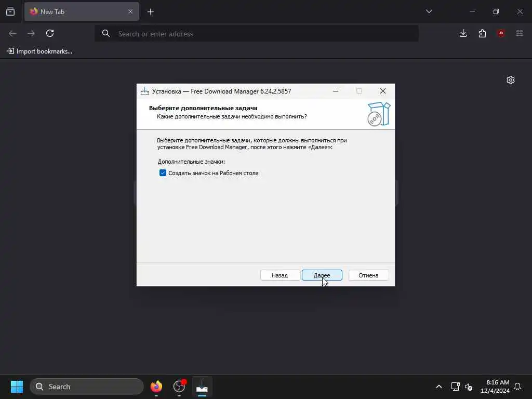Screen dimensions: 532x399
Task: Minimize the Firefox window
Action: [x=472, y=11]
